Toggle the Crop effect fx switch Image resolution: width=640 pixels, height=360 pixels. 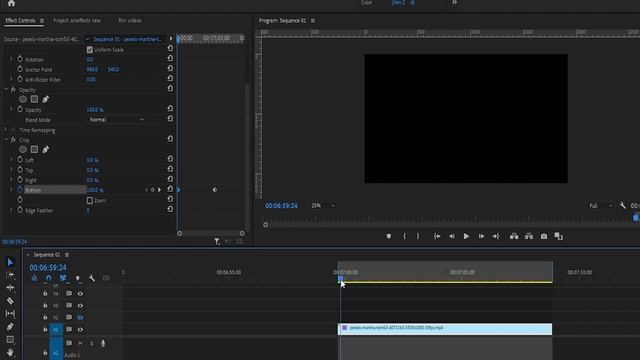pos(13,140)
